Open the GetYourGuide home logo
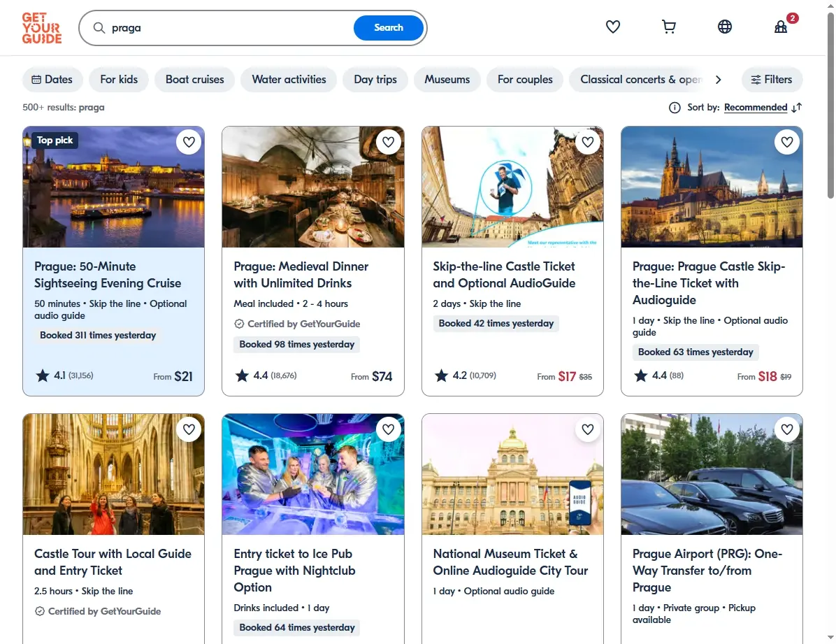Viewport: 836px width, 644px height. click(x=41, y=28)
